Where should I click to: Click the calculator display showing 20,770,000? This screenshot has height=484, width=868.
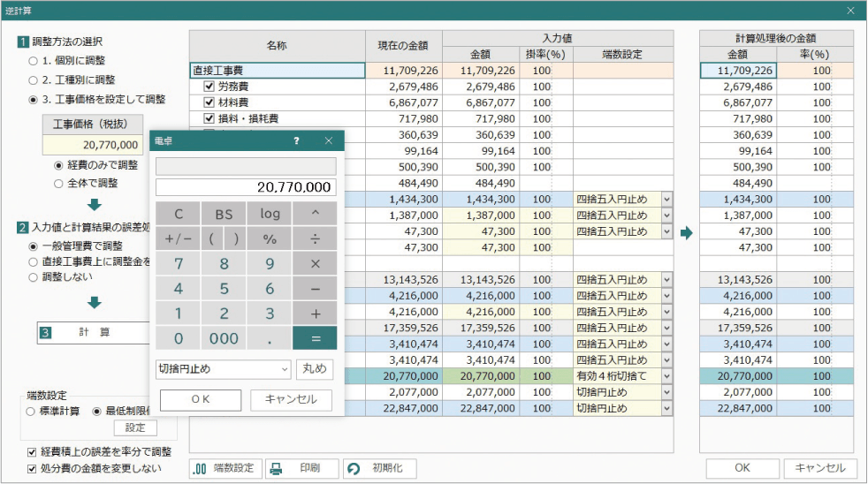coord(246,187)
